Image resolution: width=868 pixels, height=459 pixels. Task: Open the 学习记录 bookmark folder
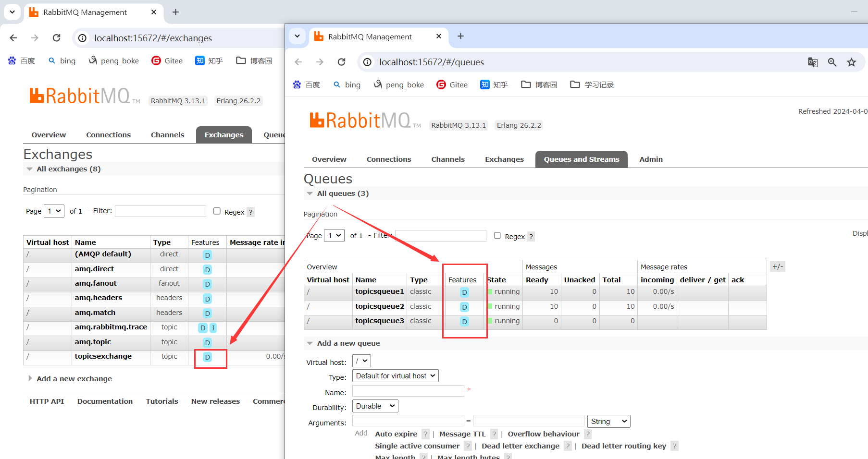tap(592, 85)
